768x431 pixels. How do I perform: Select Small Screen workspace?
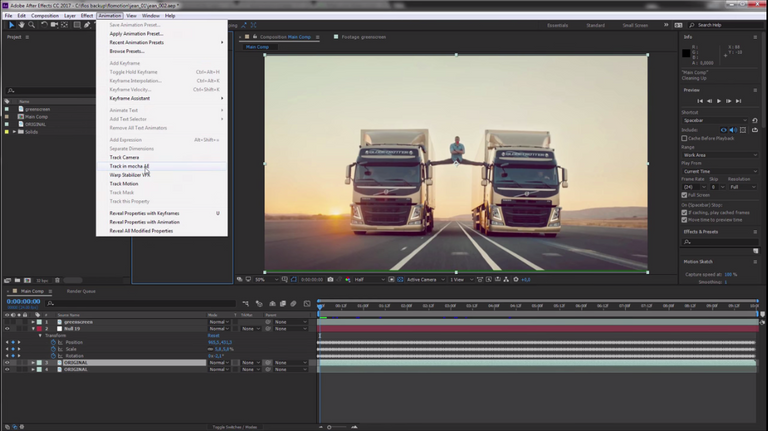tap(635, 25)
